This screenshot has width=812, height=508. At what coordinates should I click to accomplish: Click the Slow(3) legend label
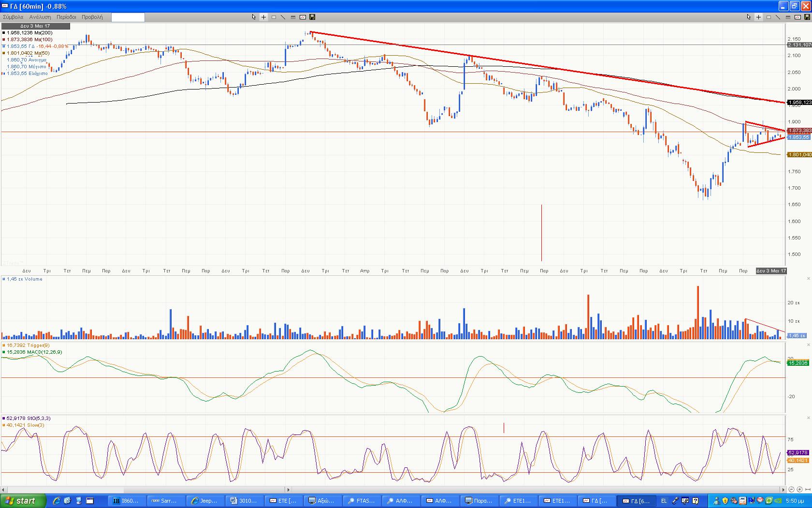pos(23,425)
